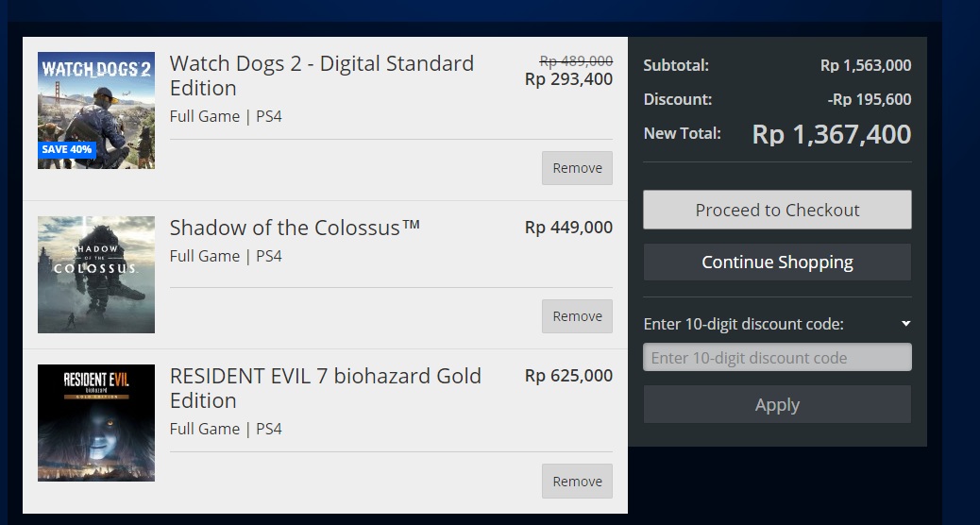Select the Resident Evil 7 cover image
The image size is (980, 525).
tap(96, 422)
